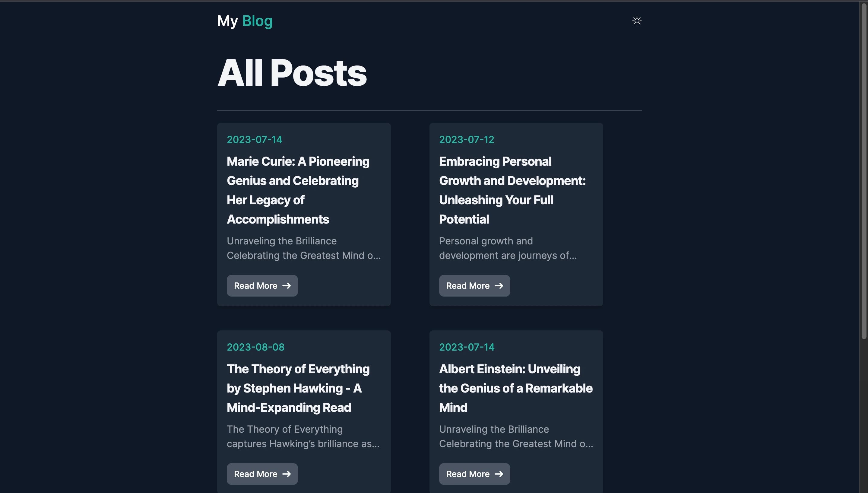Click the All Posts heading

point(292,73)
